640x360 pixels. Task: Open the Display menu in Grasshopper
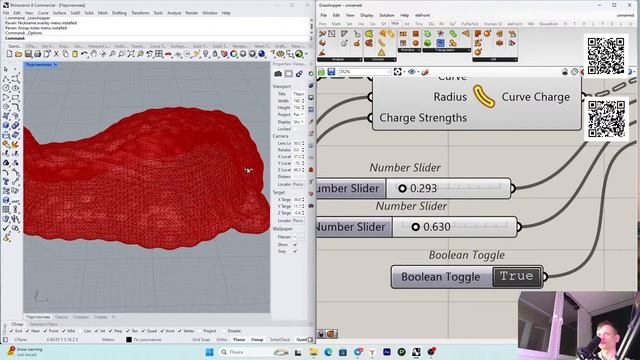(367, 15)
